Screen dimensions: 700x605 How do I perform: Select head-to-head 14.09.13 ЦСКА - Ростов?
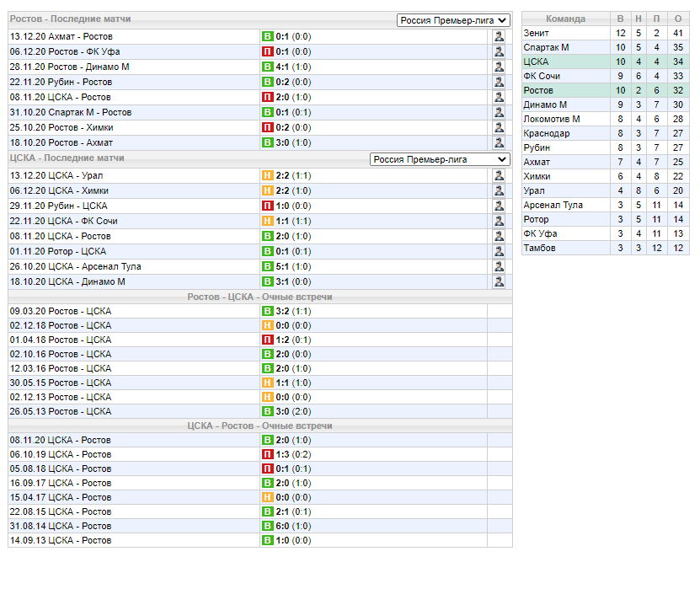(x=61, y=540)
